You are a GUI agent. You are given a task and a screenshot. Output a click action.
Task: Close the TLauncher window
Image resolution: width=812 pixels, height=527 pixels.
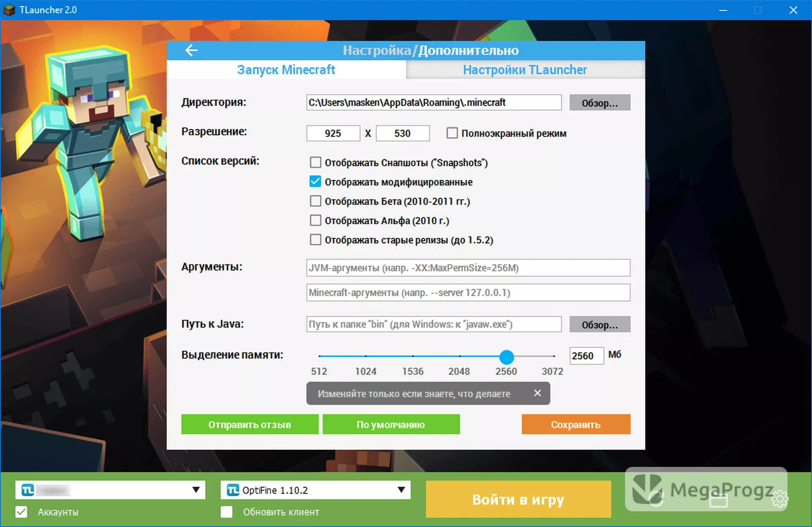793,10
